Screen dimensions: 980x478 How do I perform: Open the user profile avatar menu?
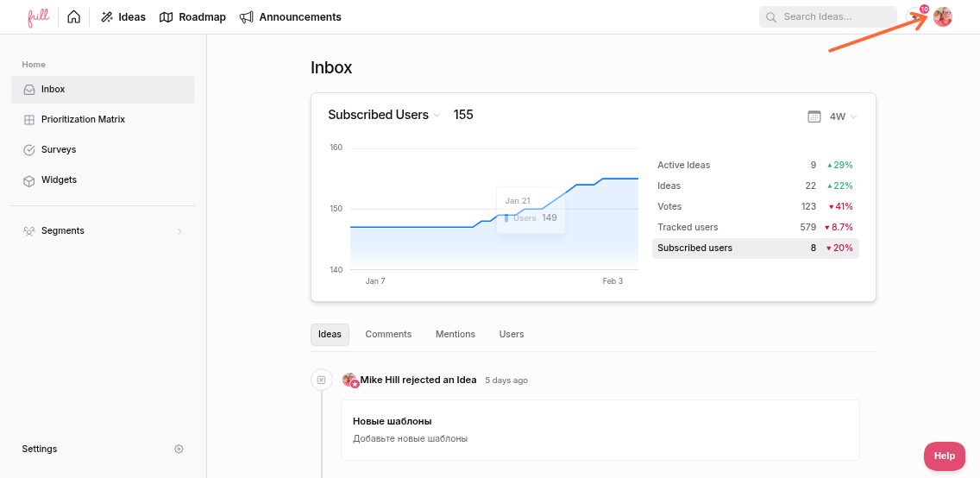[943, 17]
